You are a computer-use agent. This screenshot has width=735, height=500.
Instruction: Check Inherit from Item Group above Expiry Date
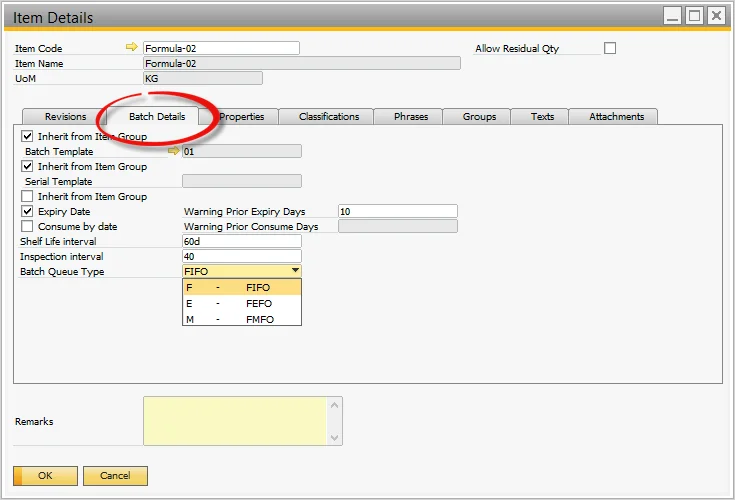pos(27,196)
